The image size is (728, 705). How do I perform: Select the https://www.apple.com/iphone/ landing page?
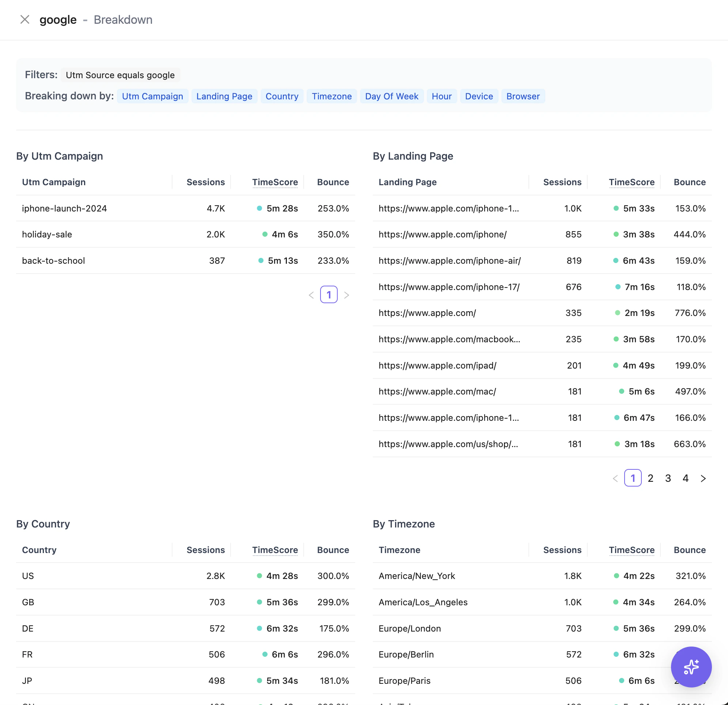(542, 234)
